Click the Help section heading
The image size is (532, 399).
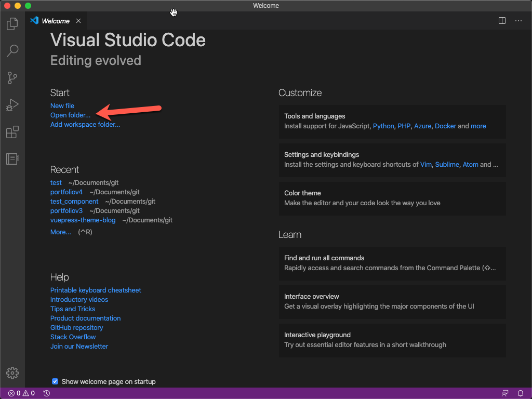(59, 277)
